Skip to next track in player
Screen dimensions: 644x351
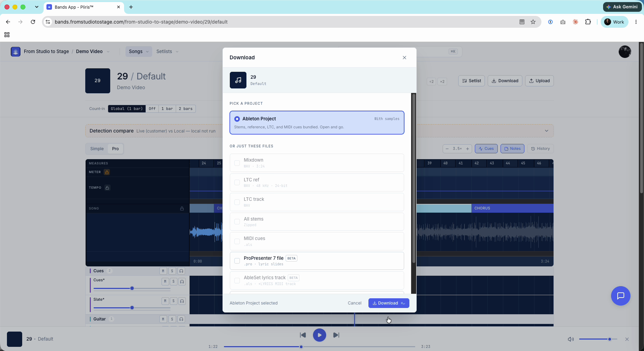pos(336,335)
